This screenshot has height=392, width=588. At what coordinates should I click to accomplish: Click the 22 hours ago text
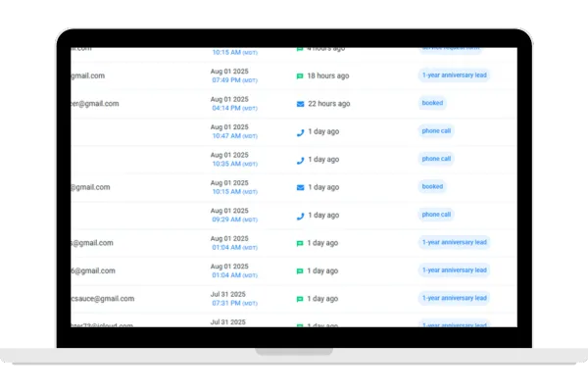coord(329,104)
